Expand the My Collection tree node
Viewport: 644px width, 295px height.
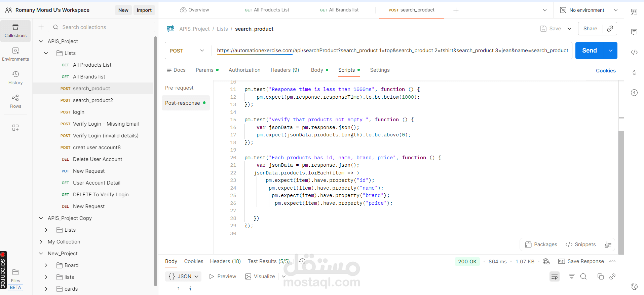[x=41, y=242]
